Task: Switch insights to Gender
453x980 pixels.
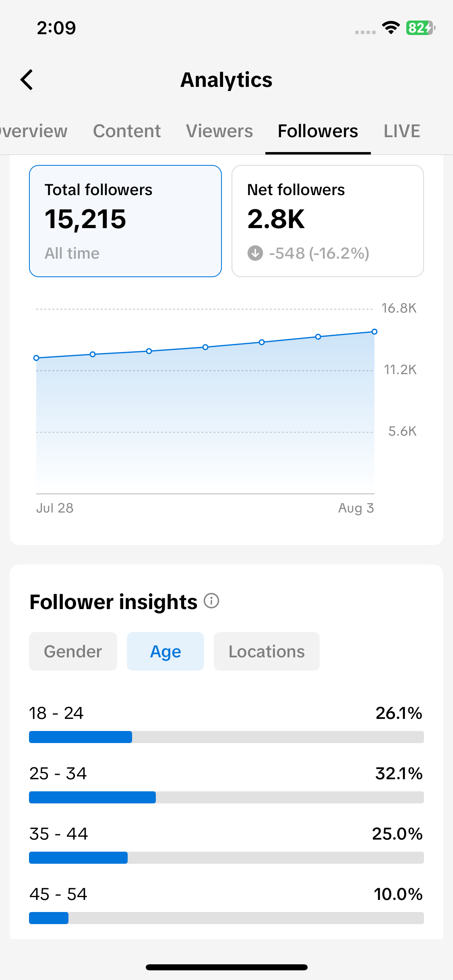Action: pos(73,651)
